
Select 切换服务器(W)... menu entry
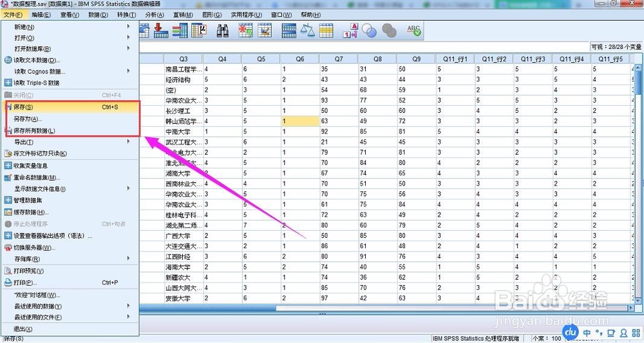click(x=71, y=248)
